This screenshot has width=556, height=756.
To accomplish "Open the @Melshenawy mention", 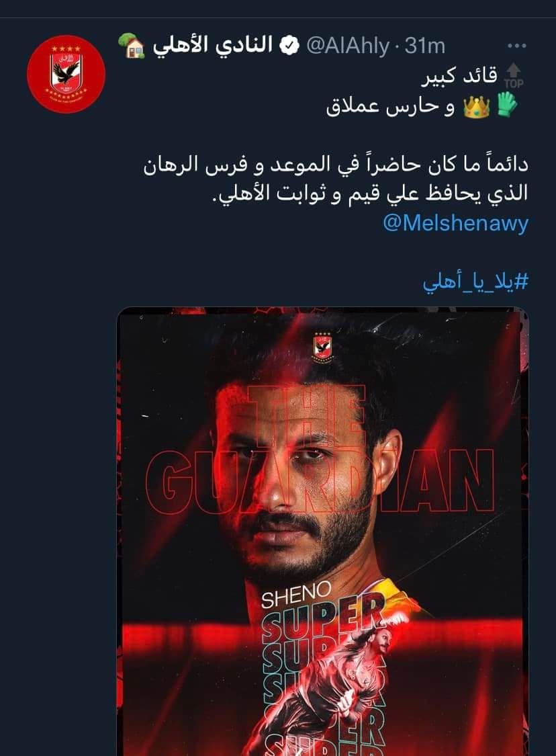I will pos(456,223).
